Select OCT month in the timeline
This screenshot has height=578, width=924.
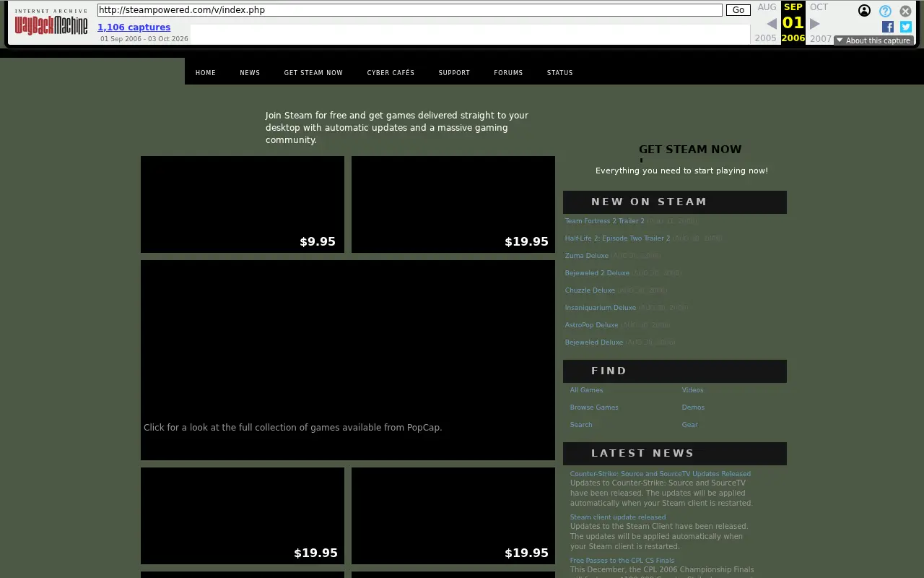(x=819, y=7)
